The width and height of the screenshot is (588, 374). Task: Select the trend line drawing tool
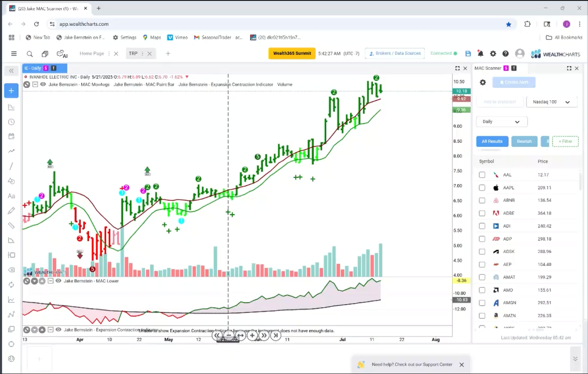[11, 166]
